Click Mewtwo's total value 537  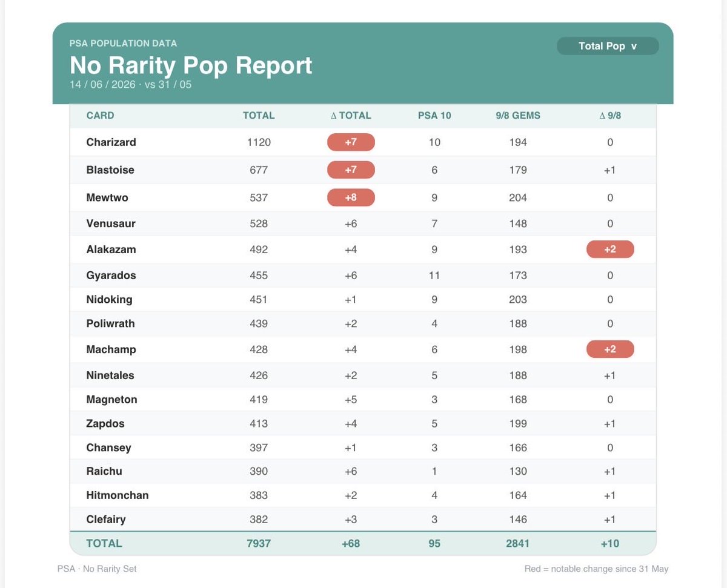(x=259, y=197)
